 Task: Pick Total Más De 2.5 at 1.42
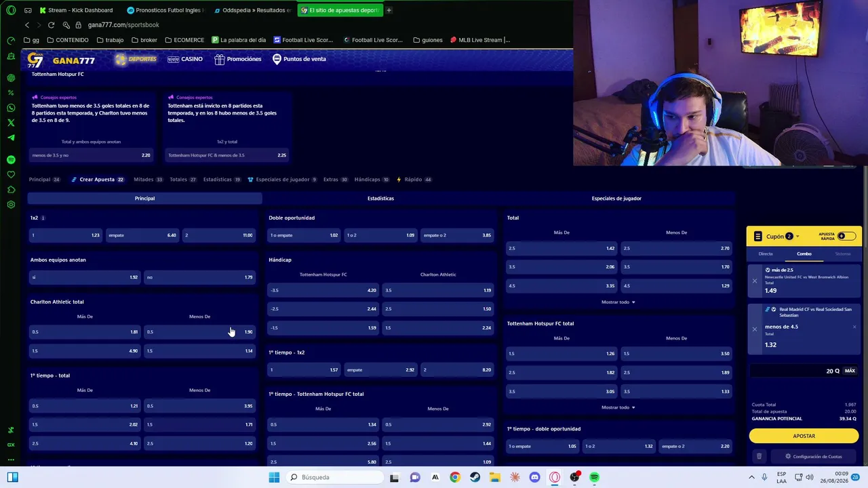click(561, 248)
